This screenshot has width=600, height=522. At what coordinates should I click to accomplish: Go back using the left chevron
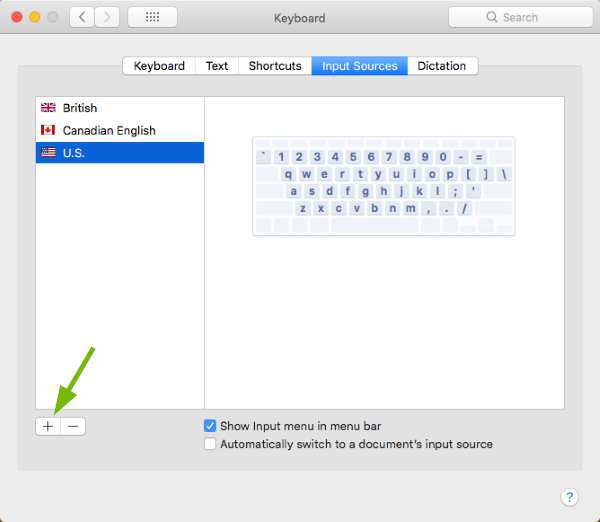click(x=82, y=17)
